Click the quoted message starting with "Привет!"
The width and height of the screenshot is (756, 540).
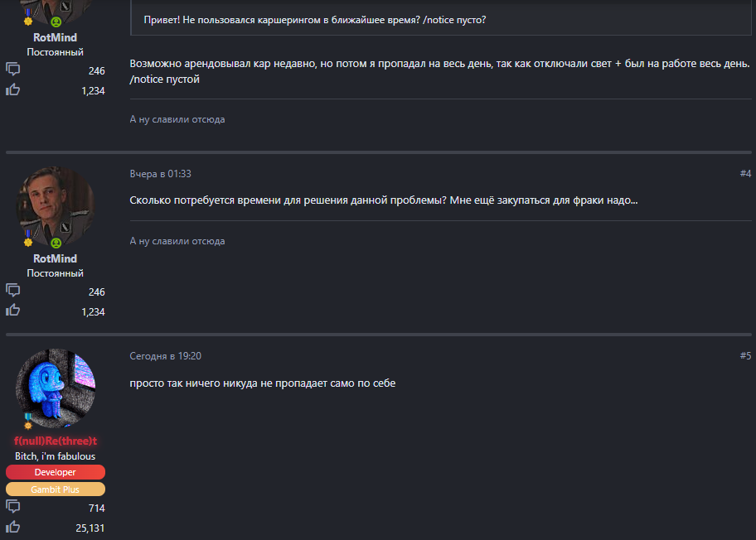coord(315,19)
